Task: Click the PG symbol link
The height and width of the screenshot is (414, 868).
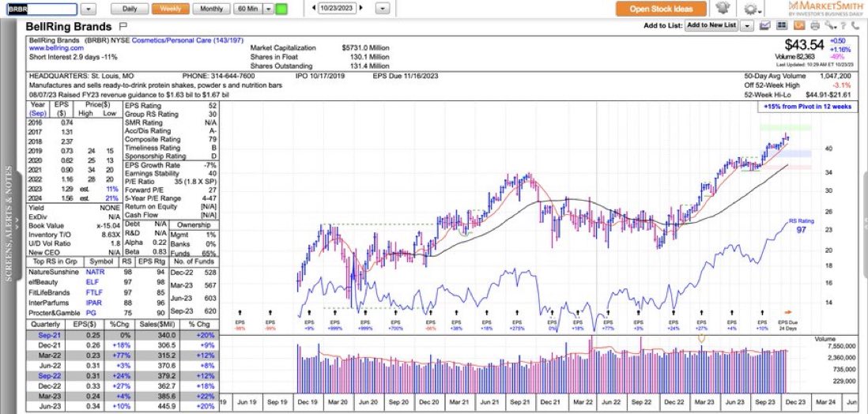Action: (x=89, y=313)
